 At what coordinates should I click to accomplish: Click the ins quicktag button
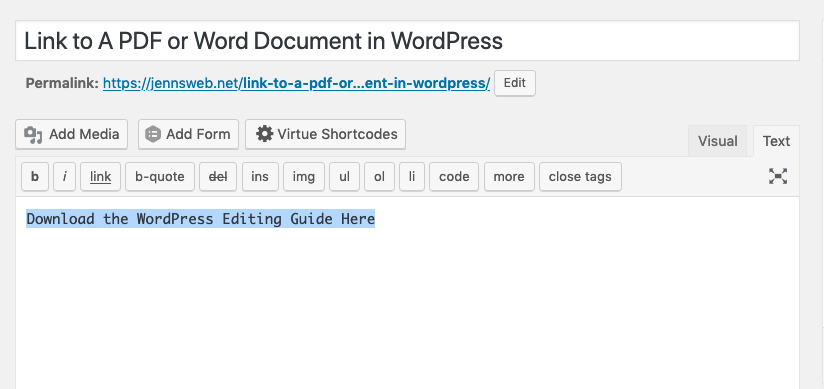coord(260,177)
